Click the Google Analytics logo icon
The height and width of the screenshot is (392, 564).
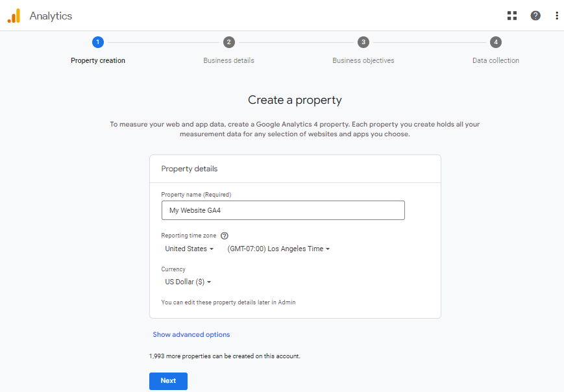(x=14, y=16)
